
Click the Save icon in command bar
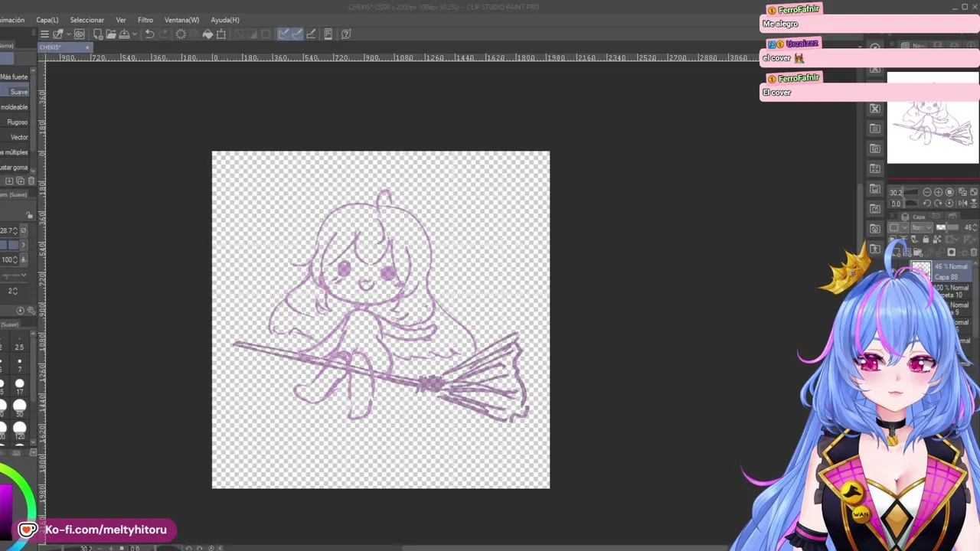coord(123,34)
